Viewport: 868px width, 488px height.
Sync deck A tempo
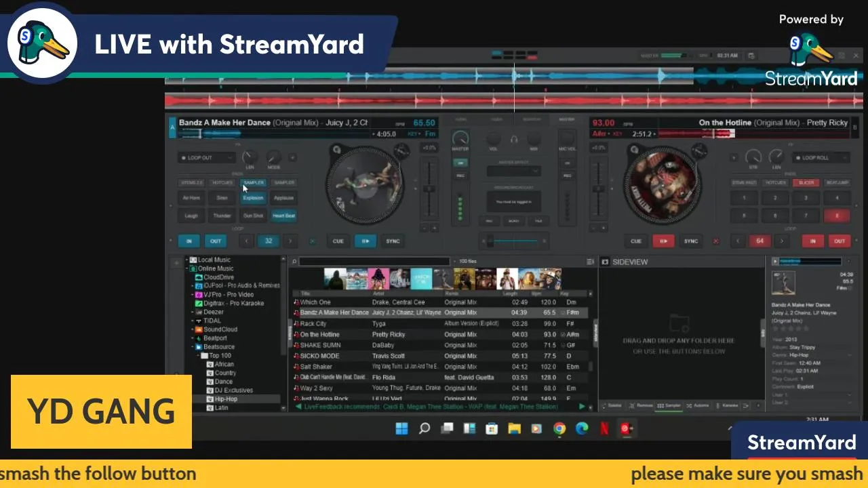pos(393,241)
